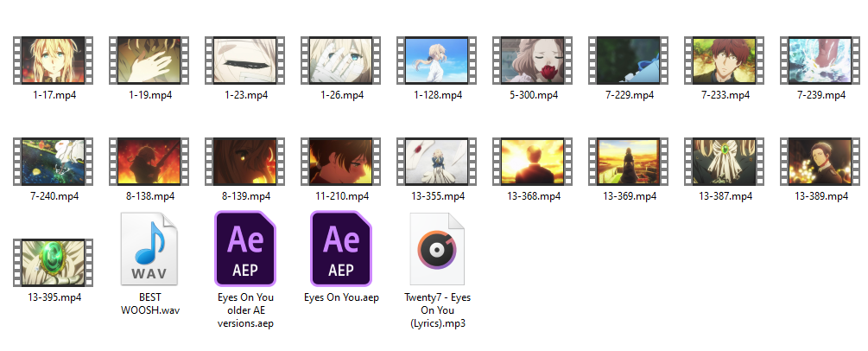Select the 1-26.mp4 video thumbnail
Screen dimensions: 868x351
point(340,61)
